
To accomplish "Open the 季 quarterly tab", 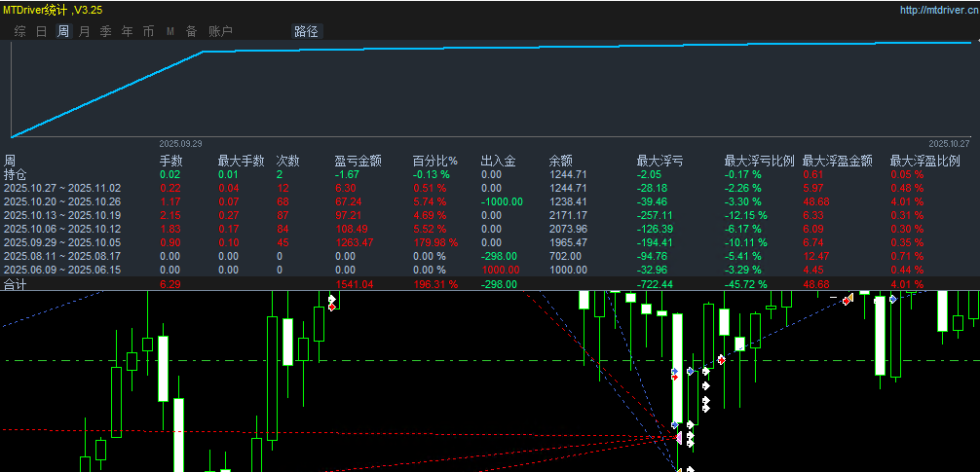I will [x=105, y=31].
